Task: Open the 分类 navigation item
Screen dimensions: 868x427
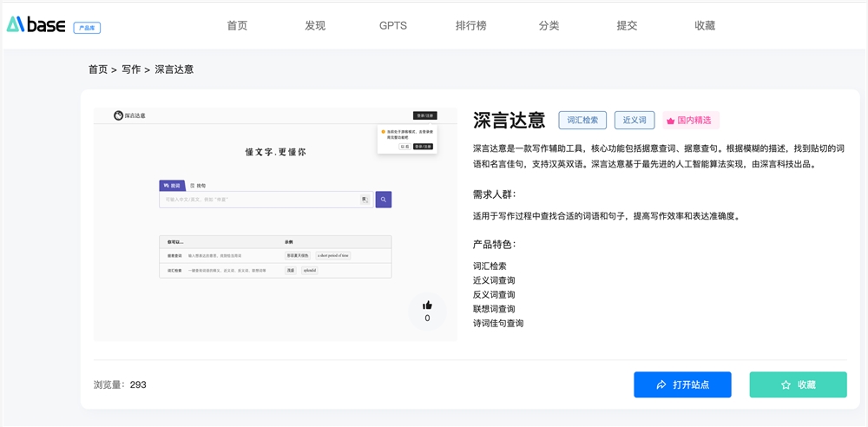Action: (549, 26)
